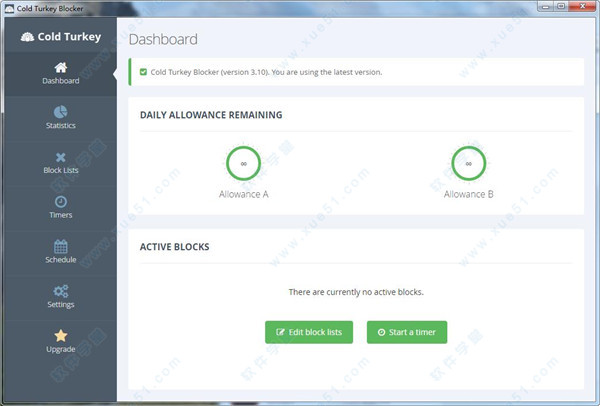Go to Upgrade label in sidebar
Screen dimensions: 600x406
point(61,349)
